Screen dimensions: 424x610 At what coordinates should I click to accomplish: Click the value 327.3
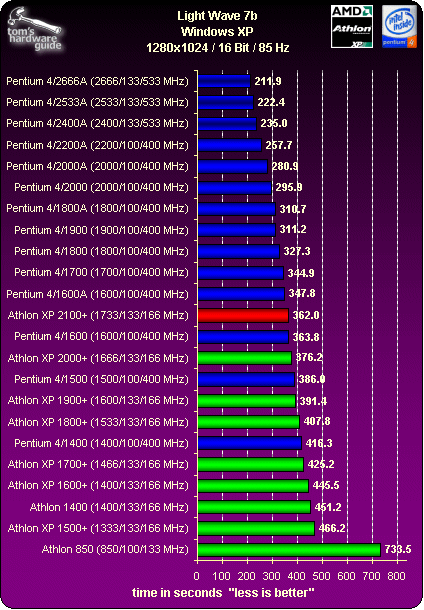(297, 251)
